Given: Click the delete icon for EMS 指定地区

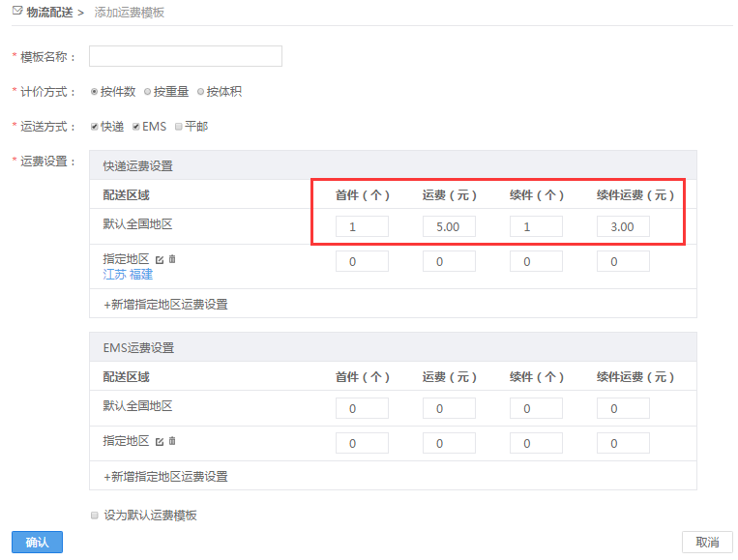Looking at the screenshot, I should click(172, 441).
